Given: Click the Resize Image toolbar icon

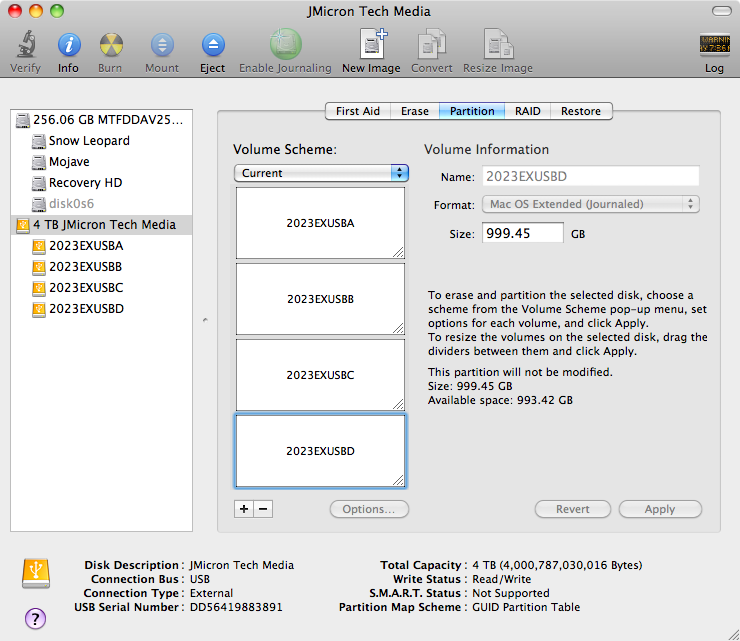Looking at the screenshot, I should click(x=498, y=44).
